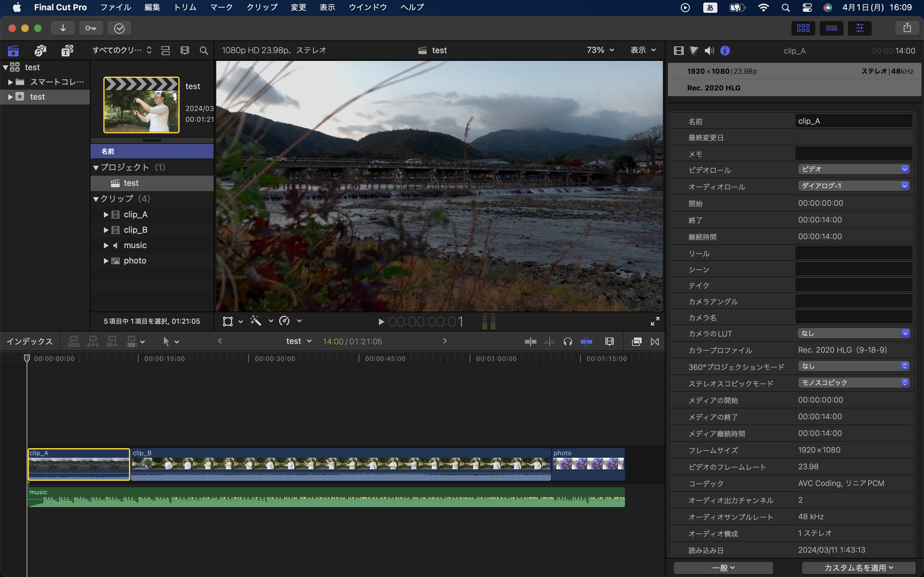Open the ビデオロール dropdown
This screenshot has height=577, width=924.
click(x=854, y=169)
